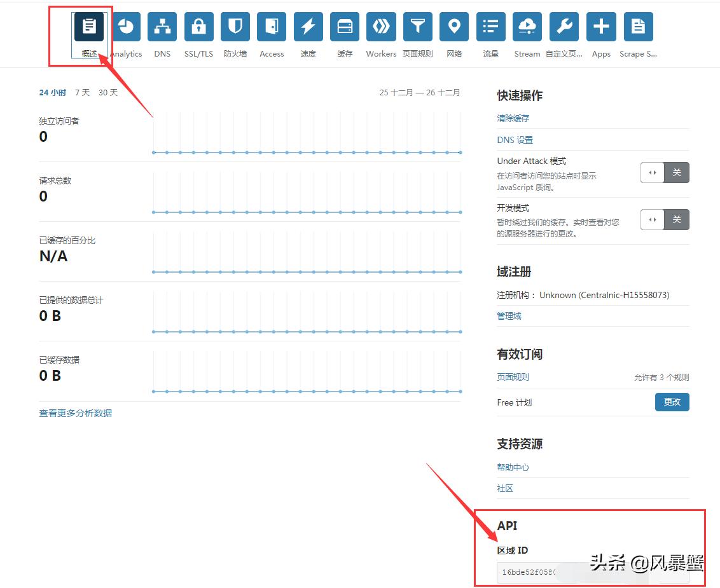Select the DNS icon in the top navigation
The height and width of the screenshot is (588, 720).
click(162, 26)
